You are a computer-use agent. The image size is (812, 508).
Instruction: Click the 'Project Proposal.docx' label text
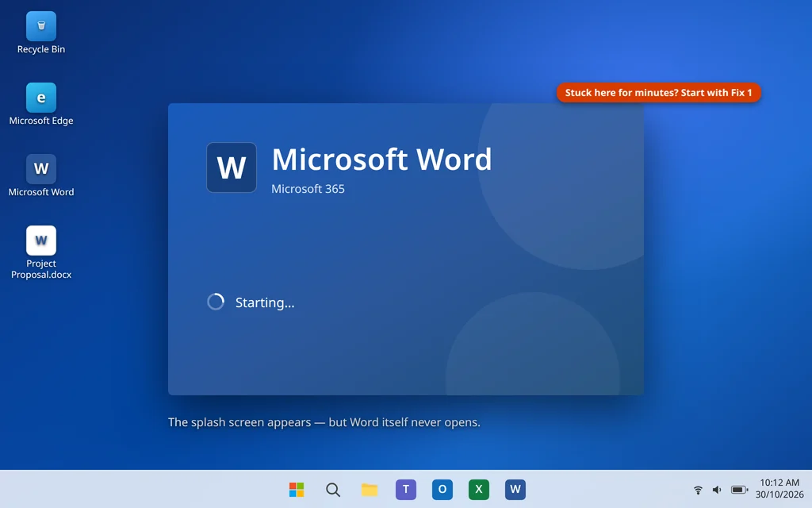[x=41, y=269]
